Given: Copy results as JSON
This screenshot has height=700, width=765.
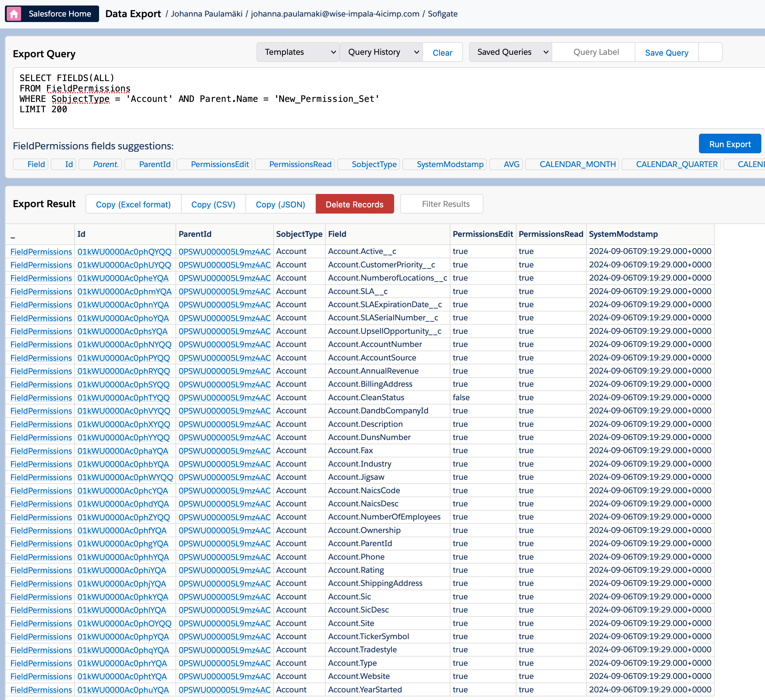Looking at the screenshot, I should [280, 204].
